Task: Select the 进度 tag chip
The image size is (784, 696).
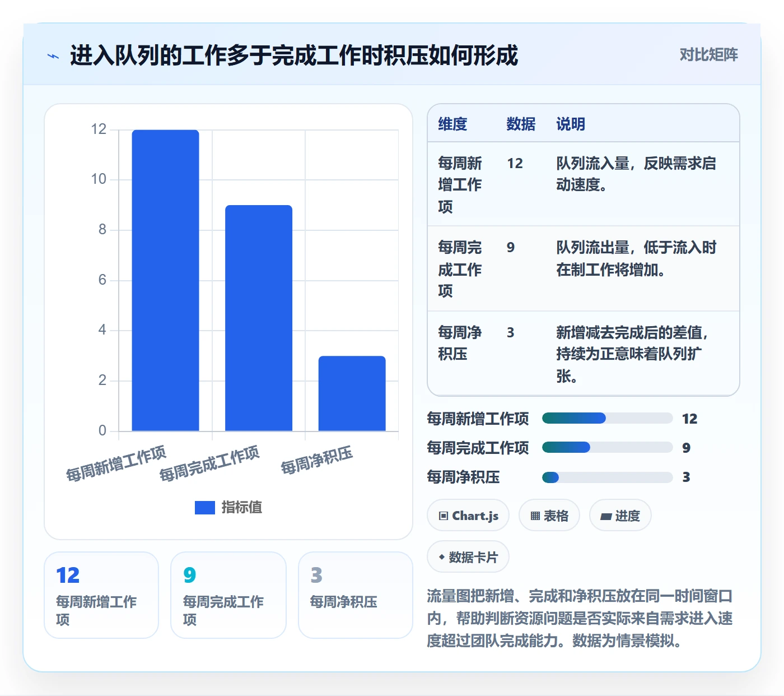Action: [620, 516]
